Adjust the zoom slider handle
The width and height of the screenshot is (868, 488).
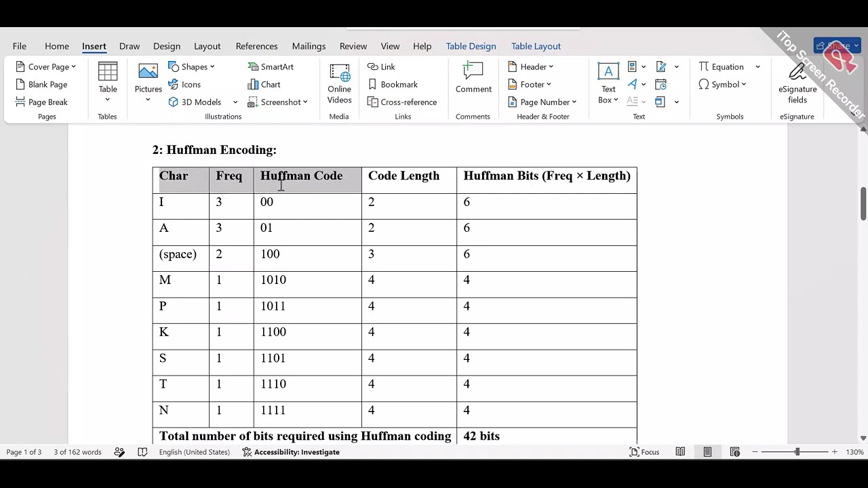(797, 452)
